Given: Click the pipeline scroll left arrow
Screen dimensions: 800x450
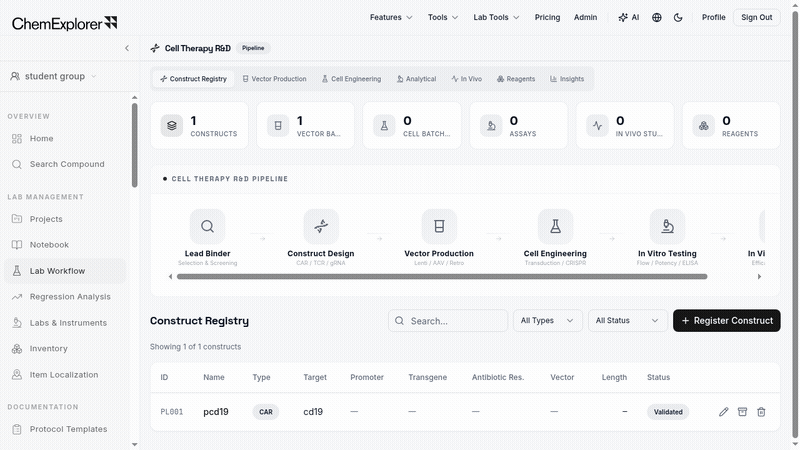Looking at the screenshot, I should (170, 277).
